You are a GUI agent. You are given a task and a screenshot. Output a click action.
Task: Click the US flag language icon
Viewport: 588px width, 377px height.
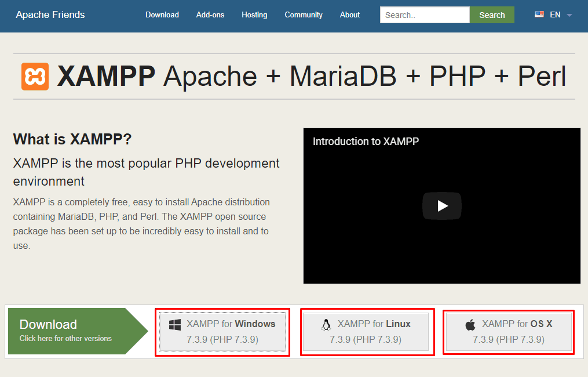click(539, 14)
